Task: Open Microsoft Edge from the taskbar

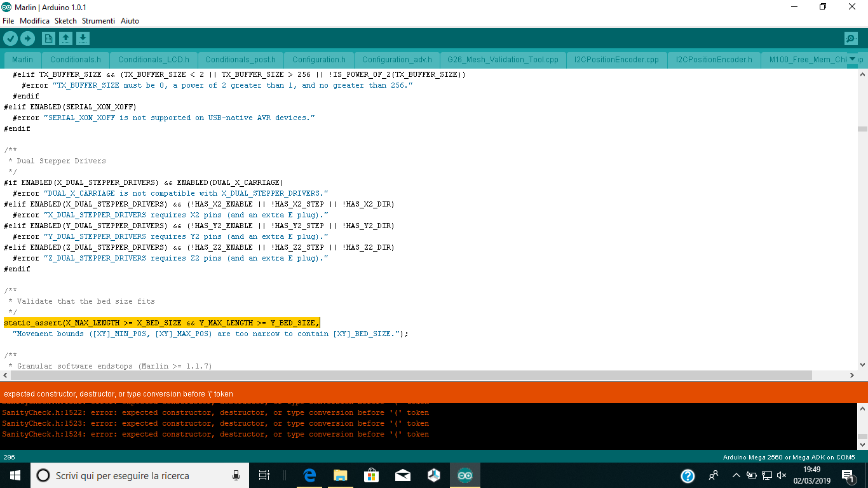Action: [309, 475]
